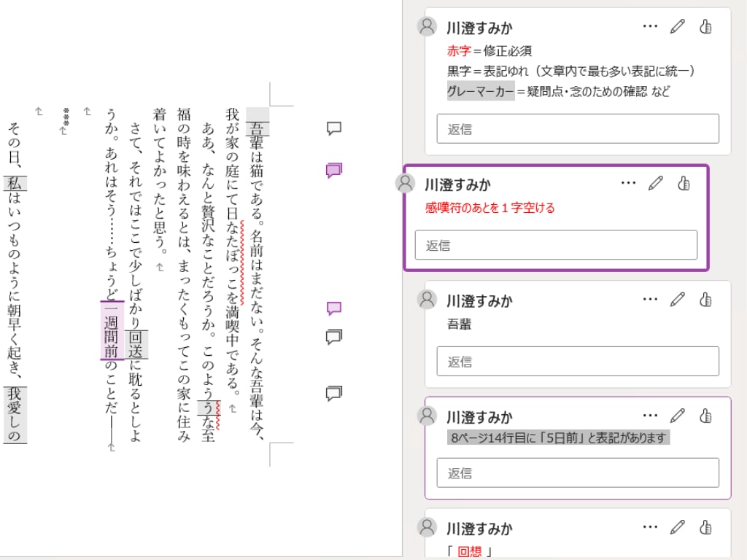Click the comment text 感嘆符のあとを１字空ける
Image resolution: width=747 pixels, height=560 pixels.
(x=489, y=208)
